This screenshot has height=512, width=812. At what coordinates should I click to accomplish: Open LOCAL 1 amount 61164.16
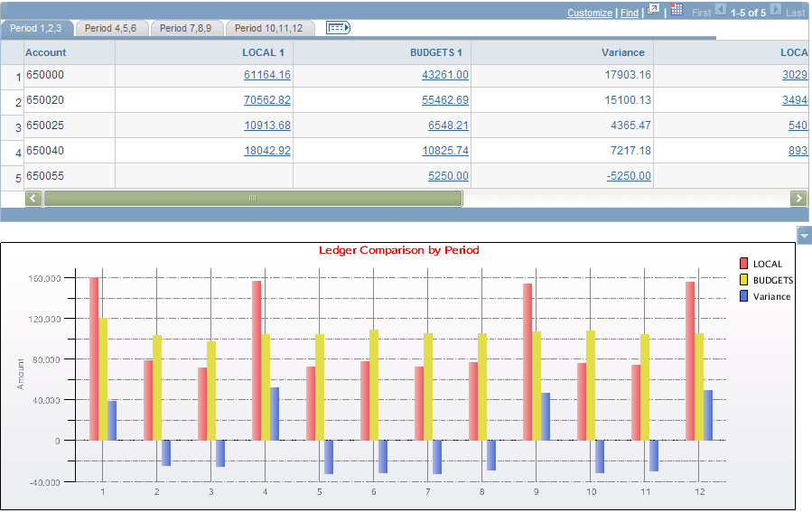click(x=267, y=75)
